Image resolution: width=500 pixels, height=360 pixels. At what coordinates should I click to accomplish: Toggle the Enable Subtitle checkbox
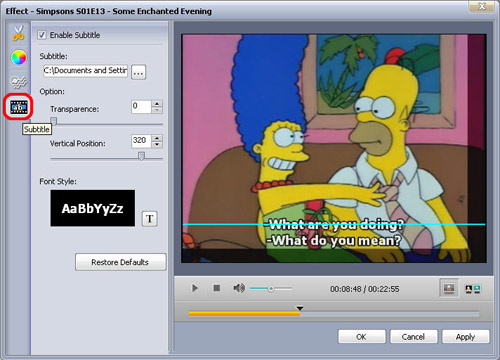tap(42, 35)
